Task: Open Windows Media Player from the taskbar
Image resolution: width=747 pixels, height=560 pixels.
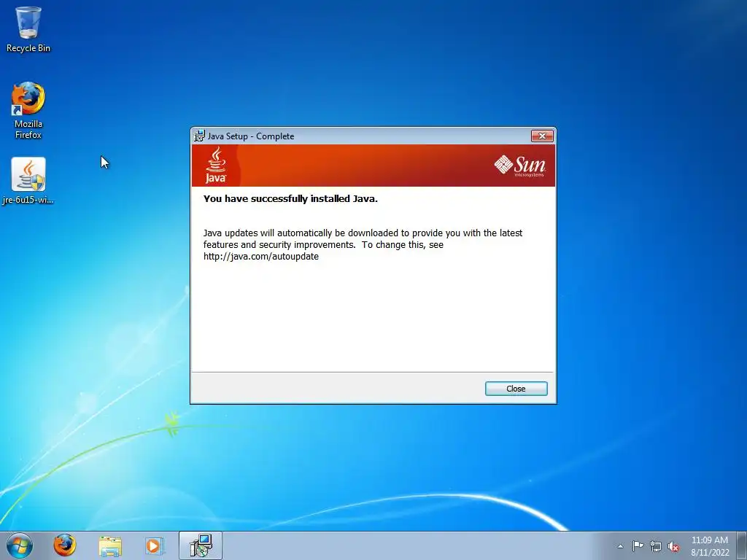Action: [x=155, y=545]
